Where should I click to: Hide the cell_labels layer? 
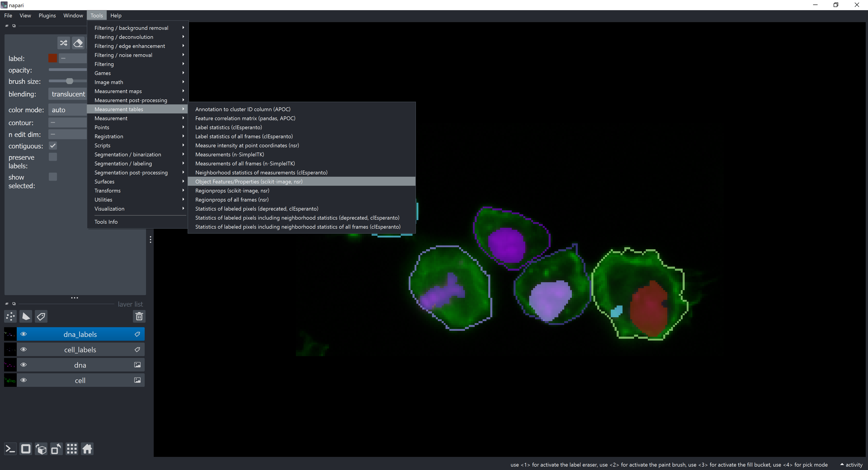[x=24, y=349]
